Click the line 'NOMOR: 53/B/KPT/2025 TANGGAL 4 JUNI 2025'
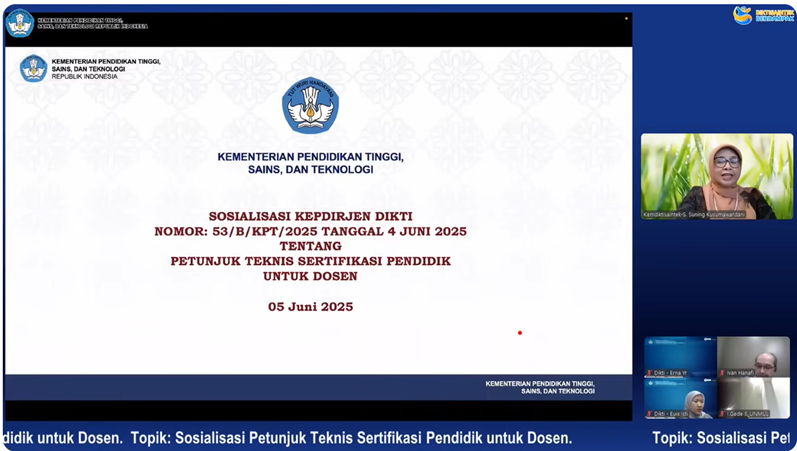 click(x=311, y=231)
